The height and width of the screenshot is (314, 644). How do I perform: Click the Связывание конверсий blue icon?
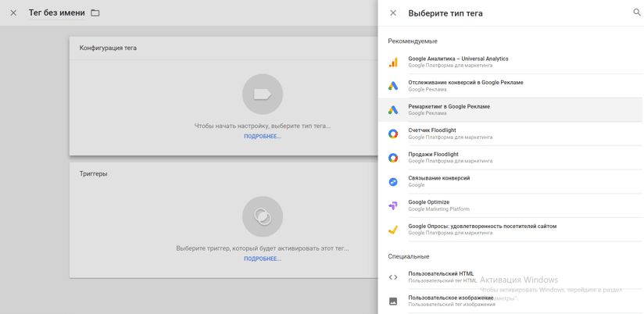(393, 182)
